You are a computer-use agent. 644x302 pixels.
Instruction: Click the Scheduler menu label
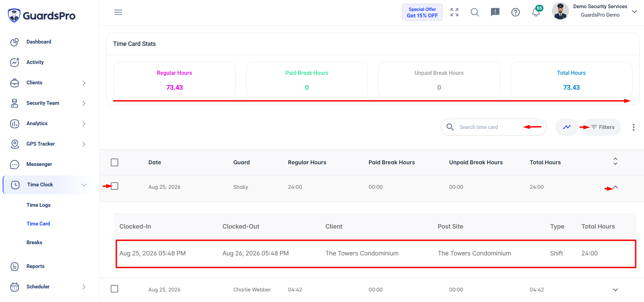click(x=38, y=287)
